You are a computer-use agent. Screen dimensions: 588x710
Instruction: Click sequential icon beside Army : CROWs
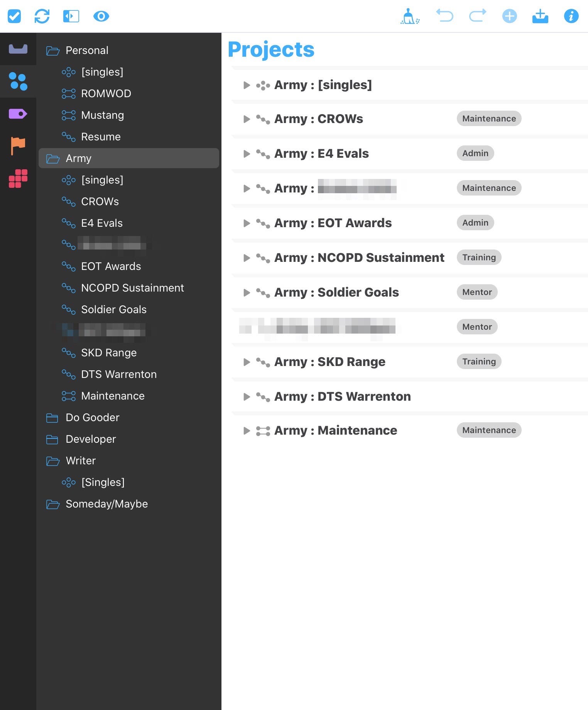263,120
